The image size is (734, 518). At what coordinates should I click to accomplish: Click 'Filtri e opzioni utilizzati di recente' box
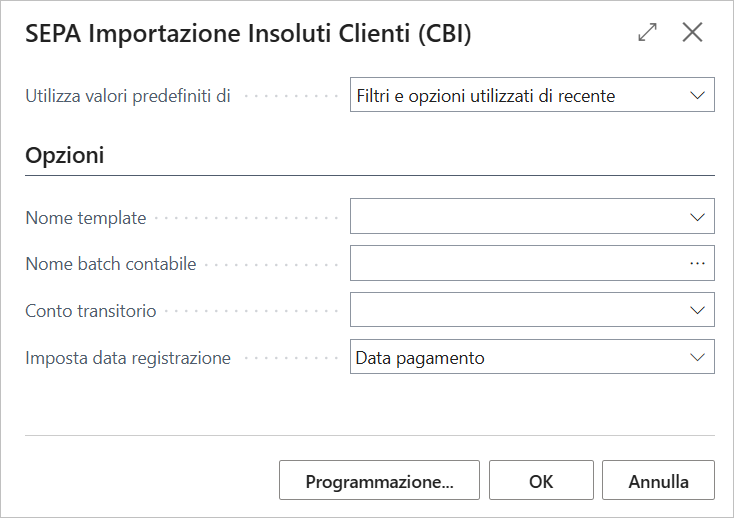[515, 96]
